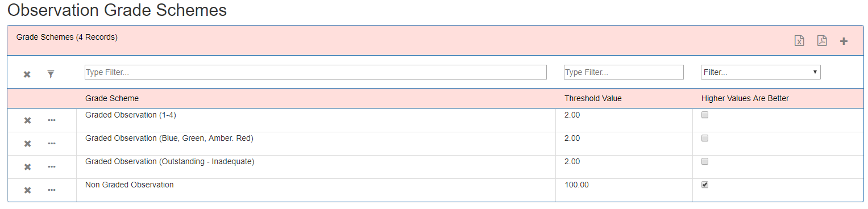
Task: Focus the Threshold Value filter field
Action: 624,72
